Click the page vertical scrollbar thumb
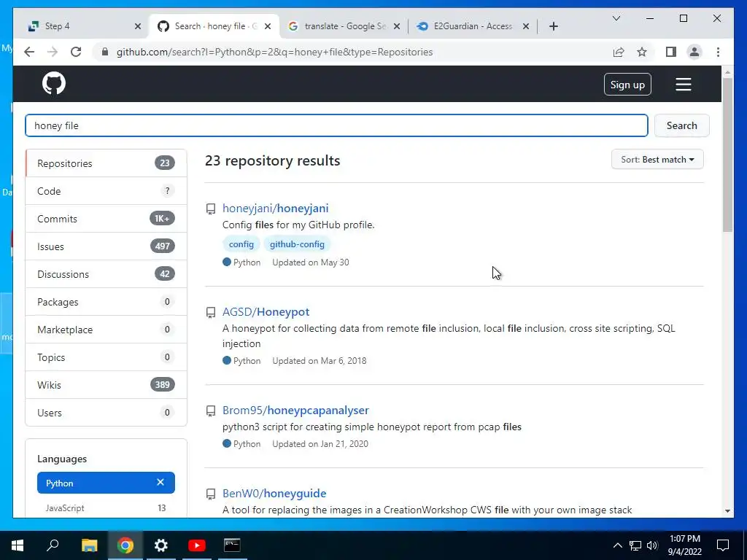 coord(727,155)
